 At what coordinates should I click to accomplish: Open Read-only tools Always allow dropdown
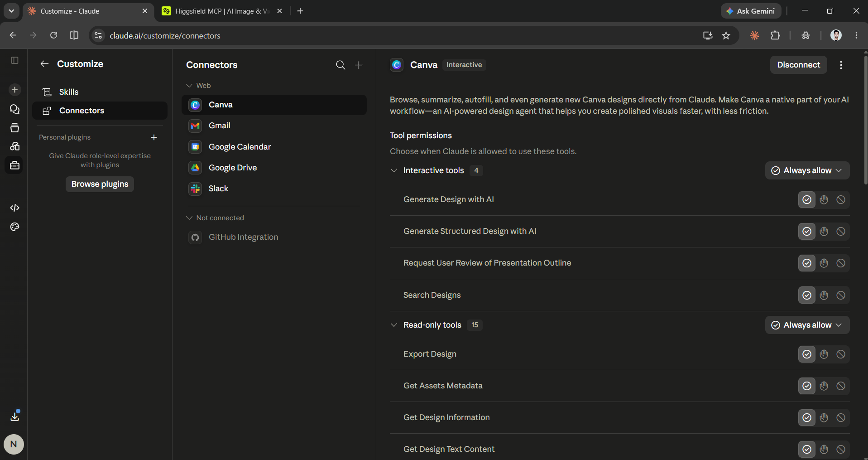[807, 325]
